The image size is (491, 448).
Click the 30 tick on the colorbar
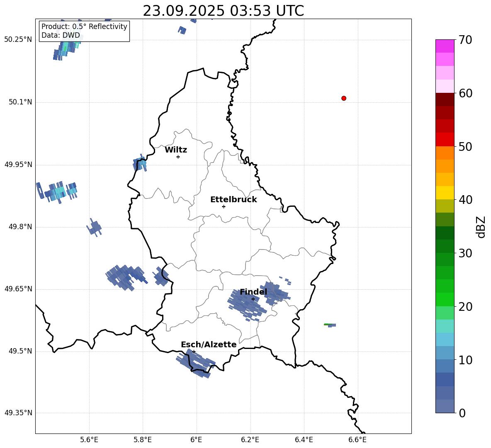(x=465, y=253)
